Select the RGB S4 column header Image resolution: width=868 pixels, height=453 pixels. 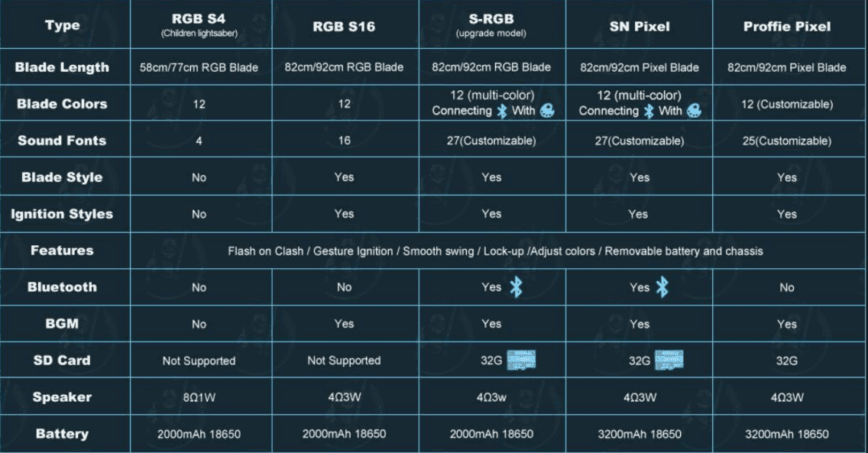point(199,25)
